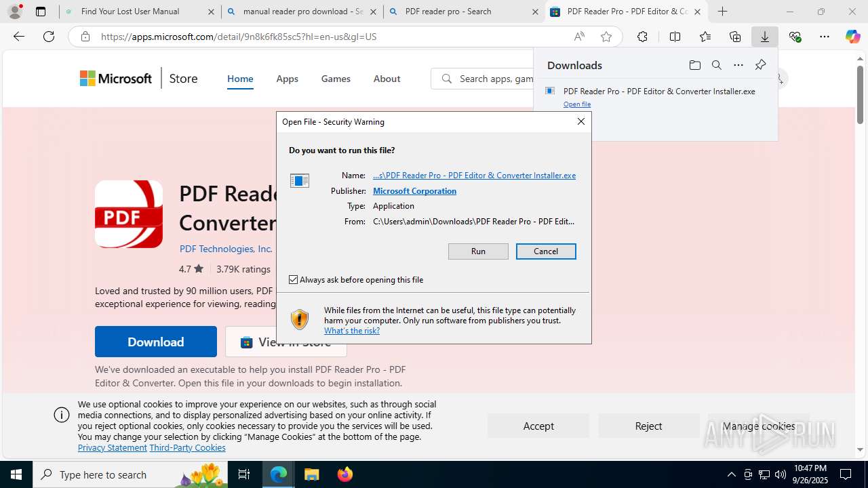
Task: View site information lock icon
Action: (85, 37)
